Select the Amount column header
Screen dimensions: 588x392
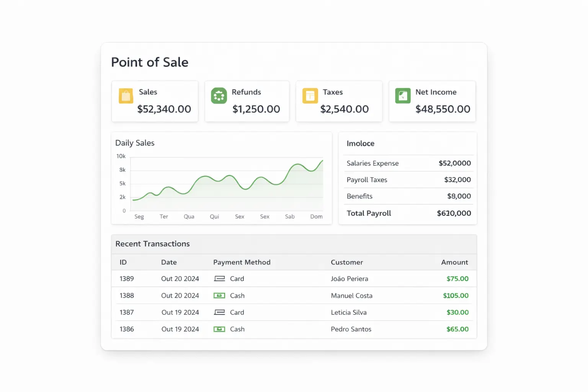coord(454,262)
